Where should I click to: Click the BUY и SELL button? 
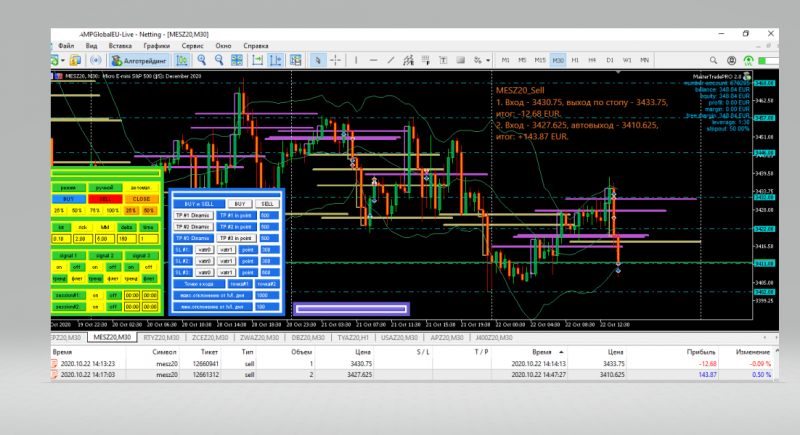click(x=199, y=204)
